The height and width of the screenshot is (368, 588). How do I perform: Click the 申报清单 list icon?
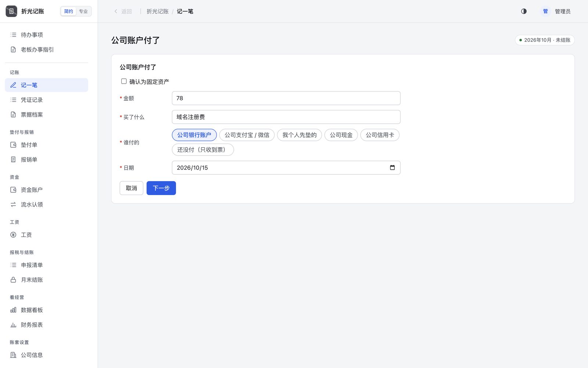coord(13,265)
